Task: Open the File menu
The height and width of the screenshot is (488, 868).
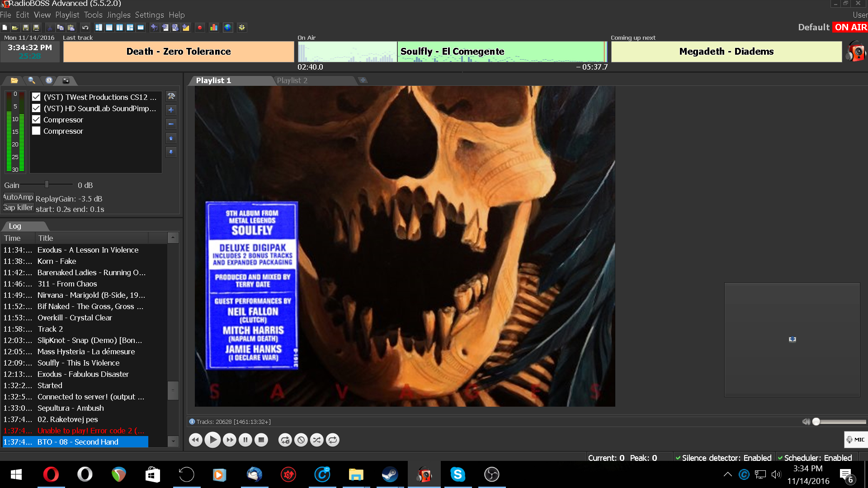Action: click(6, 15)
